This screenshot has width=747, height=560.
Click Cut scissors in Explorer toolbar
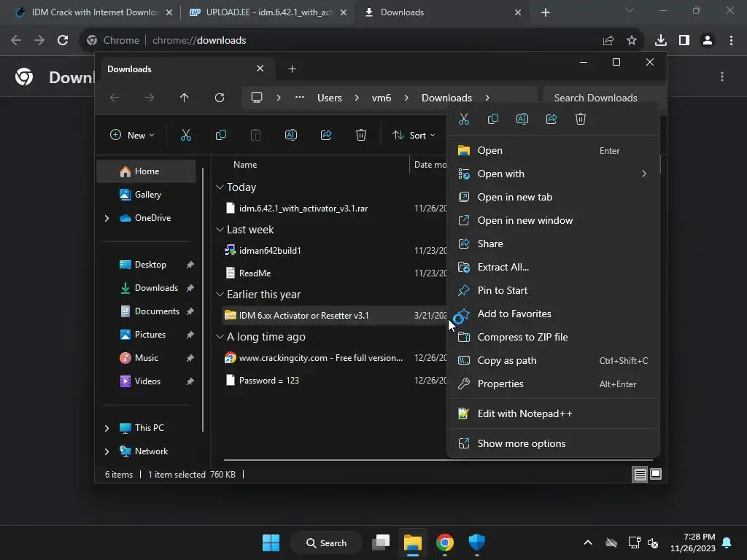(x=186, y=135)
